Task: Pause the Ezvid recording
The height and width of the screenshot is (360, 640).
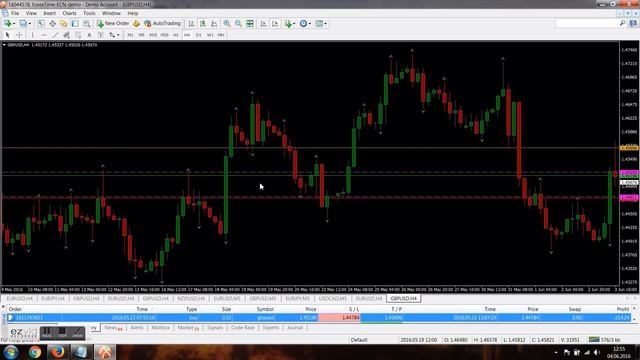Action: (47, 333)
